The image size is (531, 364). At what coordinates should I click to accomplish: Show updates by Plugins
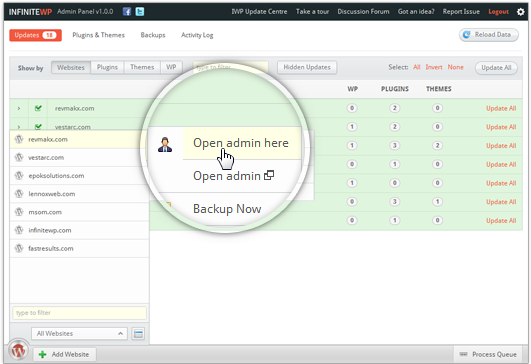pos(107,67)
